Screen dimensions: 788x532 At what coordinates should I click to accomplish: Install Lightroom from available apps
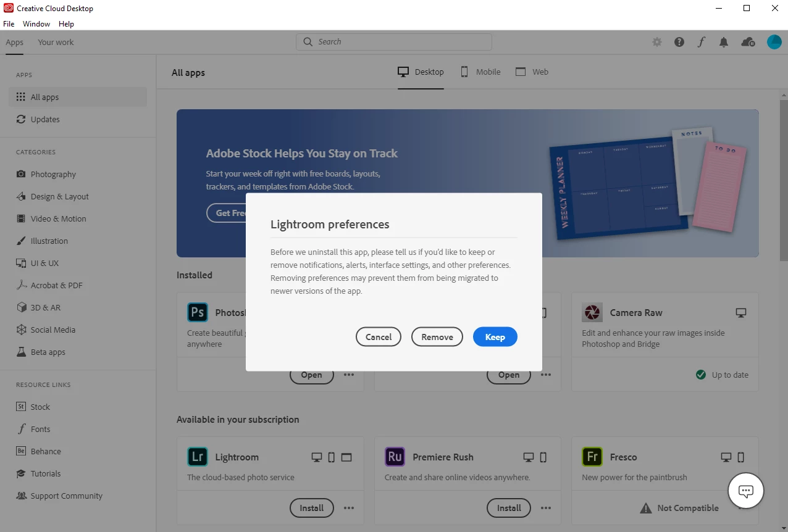click(312, 508)
